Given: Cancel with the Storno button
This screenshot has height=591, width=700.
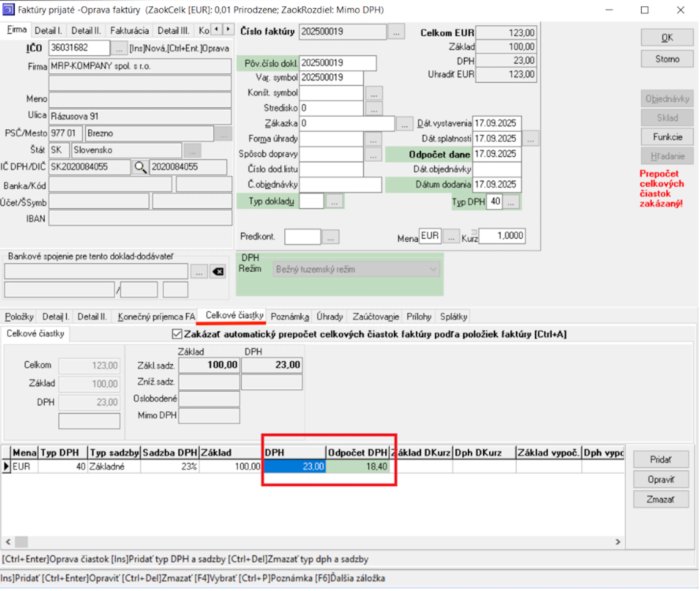Looking at the screenshot, I should coord(667,59).
